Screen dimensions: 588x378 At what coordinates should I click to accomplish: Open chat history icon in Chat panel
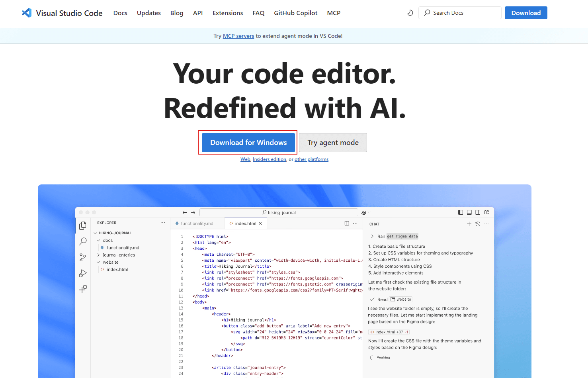[478, 224]
